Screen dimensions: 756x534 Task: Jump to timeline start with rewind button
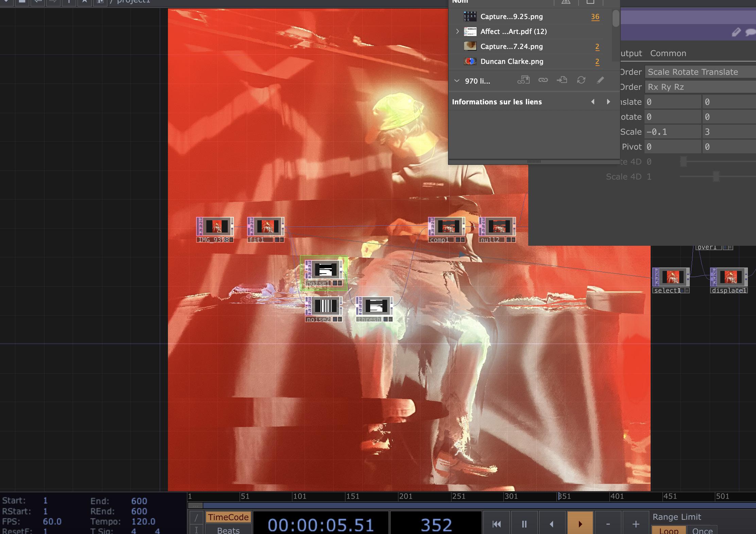click(x=496, y=524)
